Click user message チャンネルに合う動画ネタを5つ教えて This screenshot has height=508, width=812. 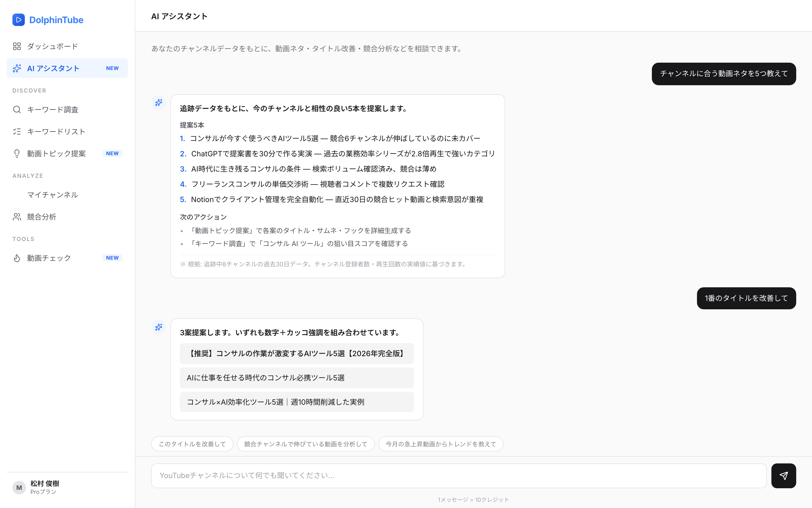[x=724, y=74]
